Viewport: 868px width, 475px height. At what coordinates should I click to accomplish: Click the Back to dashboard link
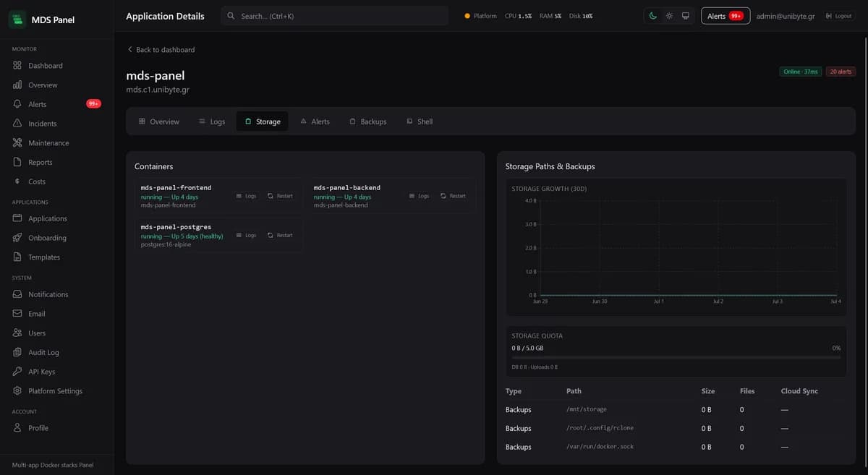(161, 50)
